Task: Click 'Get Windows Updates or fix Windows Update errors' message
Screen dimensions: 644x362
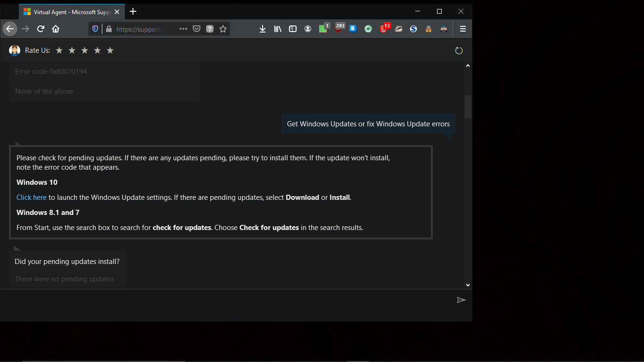Action: [368, 124]
